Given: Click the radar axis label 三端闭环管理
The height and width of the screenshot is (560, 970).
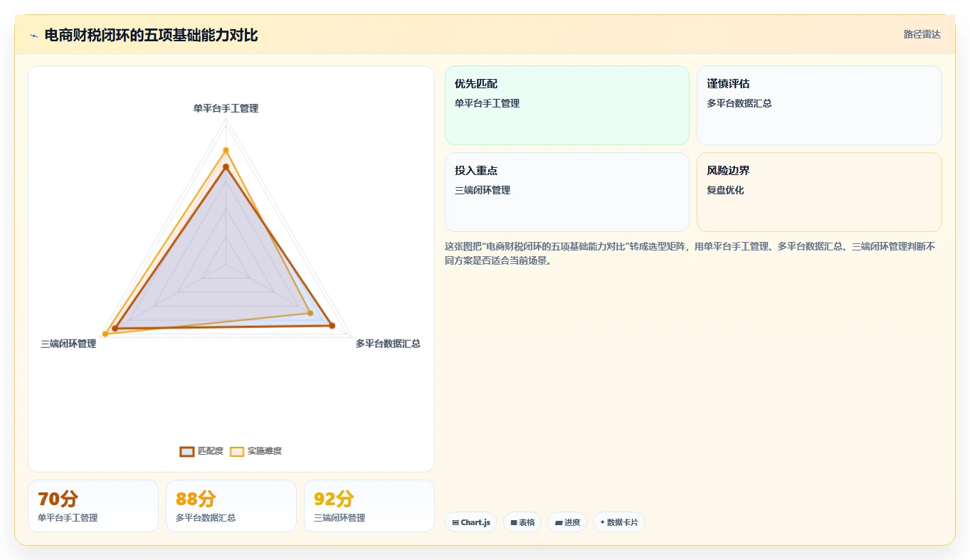Looking at the screenshot, I should pos(68,344).
